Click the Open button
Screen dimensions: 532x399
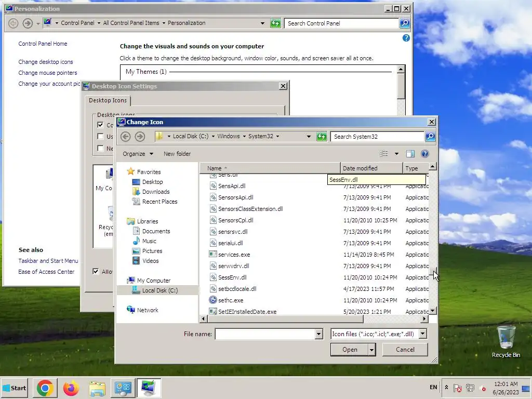pos(350,350)
